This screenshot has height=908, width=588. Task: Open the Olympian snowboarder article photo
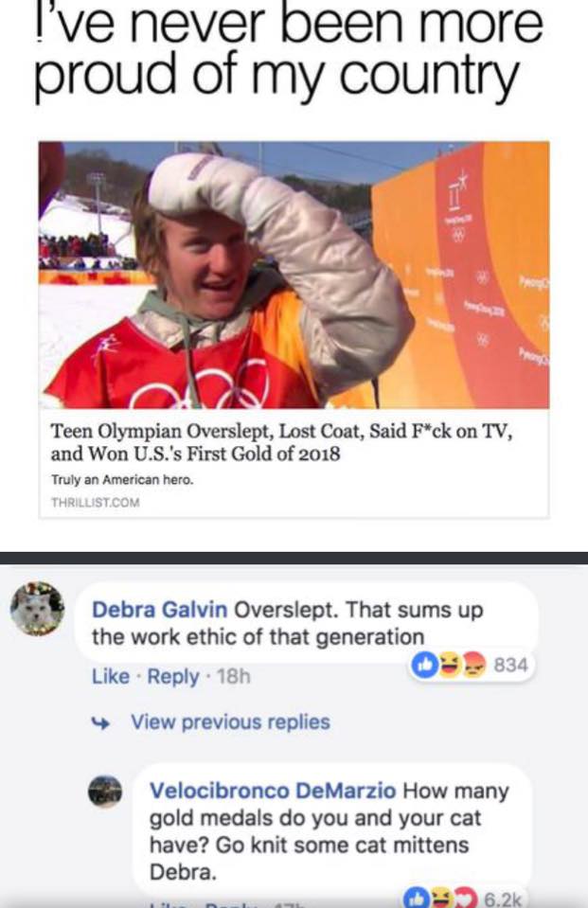(294, 276)
